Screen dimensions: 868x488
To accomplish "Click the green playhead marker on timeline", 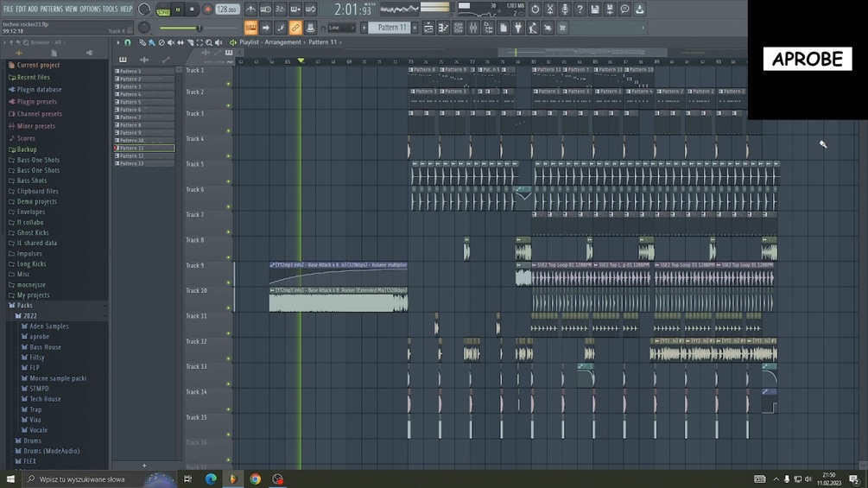I will coord(301,60).
